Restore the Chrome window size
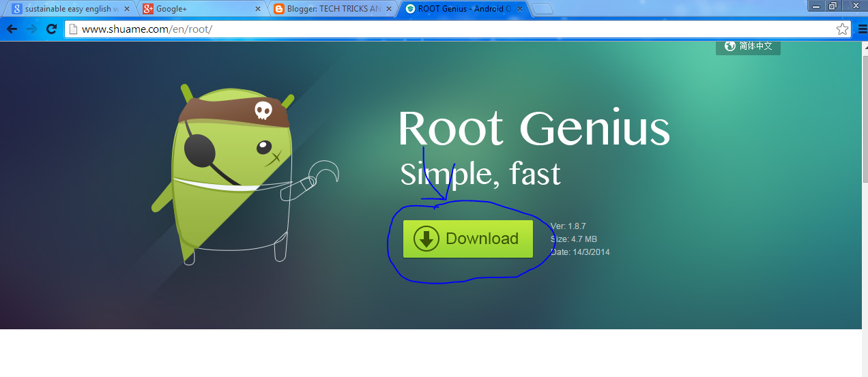This screenshot has height=377, width=868. [833, 5]
